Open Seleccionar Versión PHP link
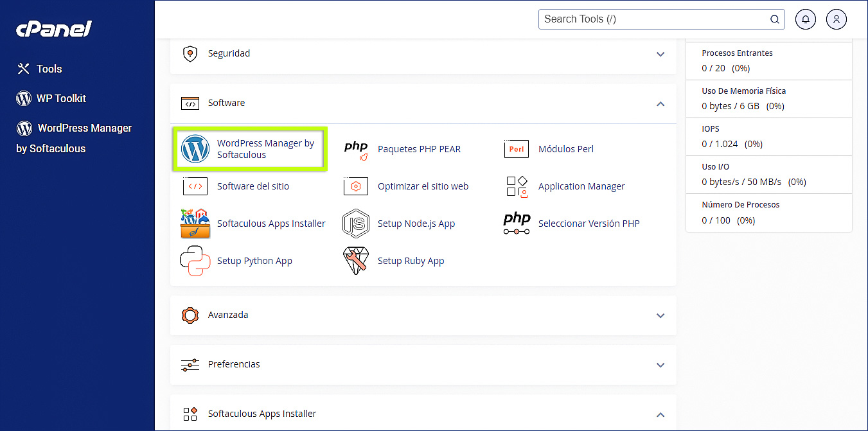Image resolution: width=868 pixels, height=431 pixels. click(589, 224)
